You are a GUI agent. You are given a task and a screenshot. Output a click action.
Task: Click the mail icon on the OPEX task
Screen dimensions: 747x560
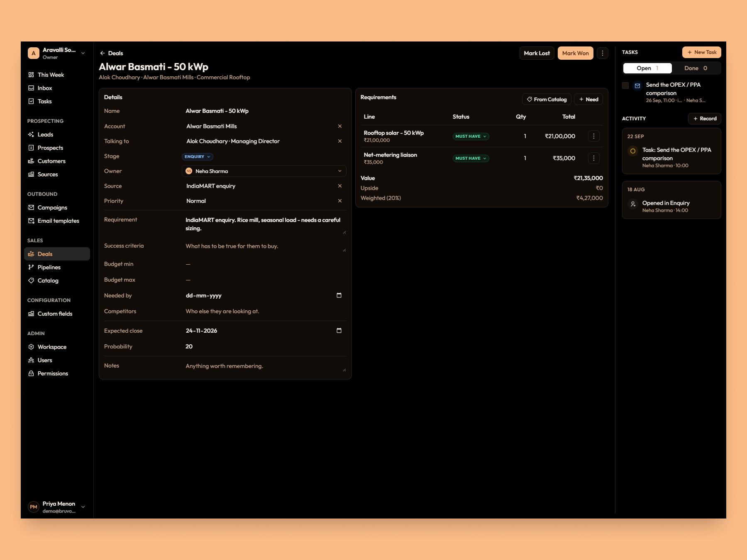click(637, 86)
